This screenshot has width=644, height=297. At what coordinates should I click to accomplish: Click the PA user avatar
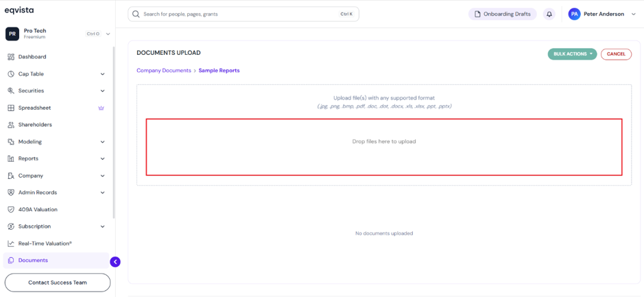point(574,14)
